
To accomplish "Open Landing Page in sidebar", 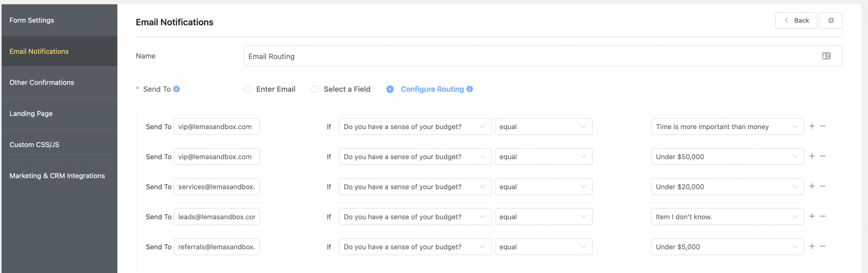I will pyautogui.click(x=59, y=113).
